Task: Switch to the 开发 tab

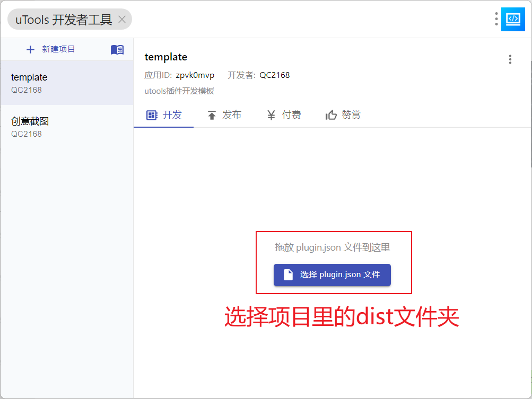Action: click(x=164, y=116)
